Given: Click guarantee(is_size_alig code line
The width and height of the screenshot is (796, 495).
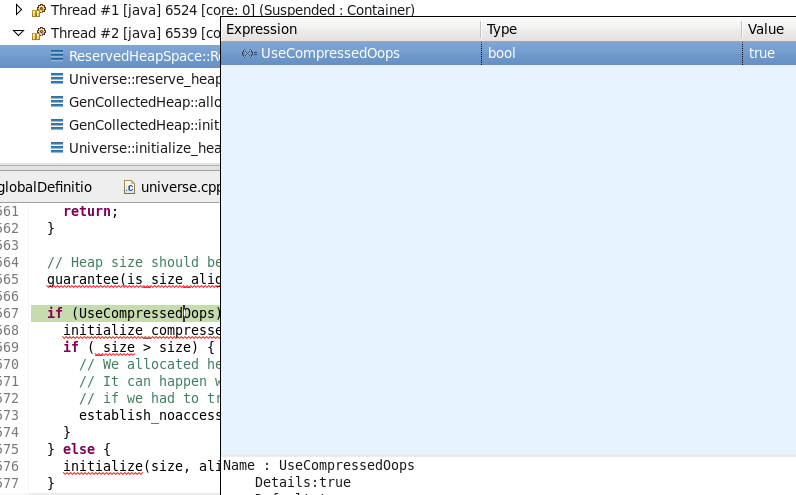Looking at the screenshot, I should pyautogui.click(x=134, y=280).
